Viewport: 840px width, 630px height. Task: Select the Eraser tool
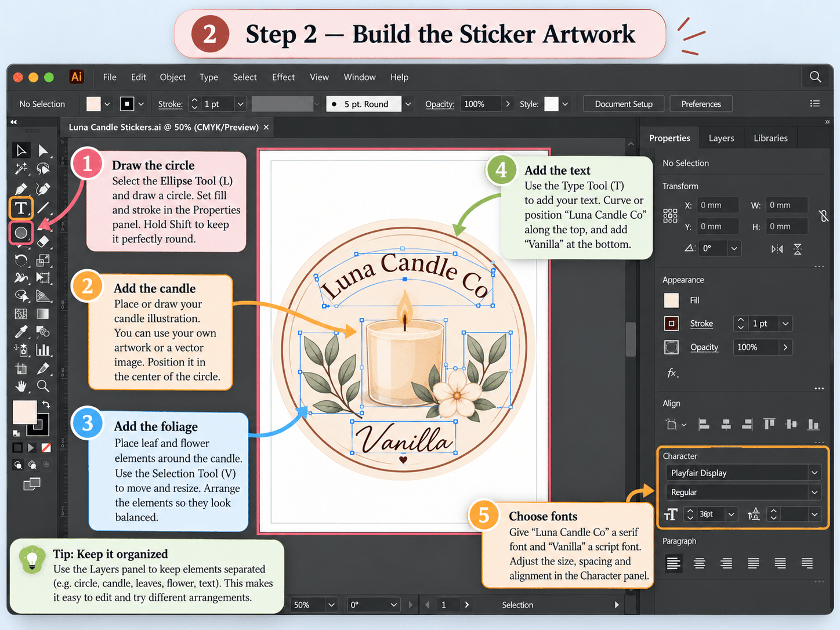coord(43,241)
